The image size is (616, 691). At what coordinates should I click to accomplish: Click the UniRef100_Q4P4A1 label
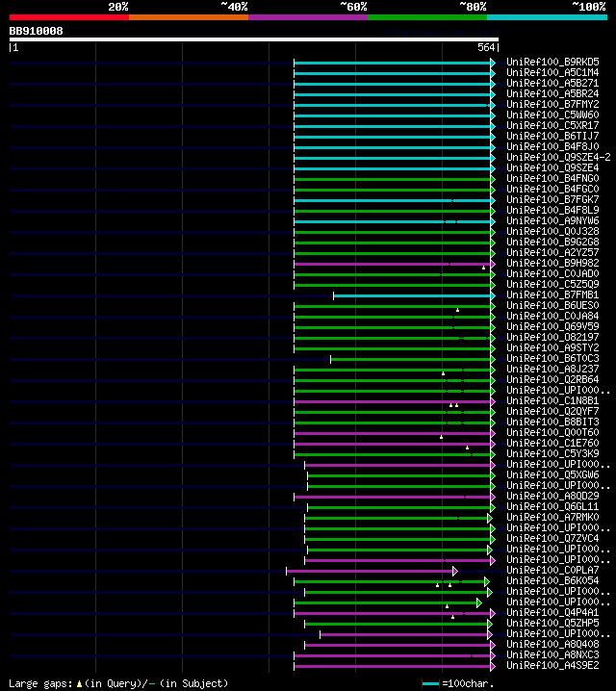pos(552,612)
